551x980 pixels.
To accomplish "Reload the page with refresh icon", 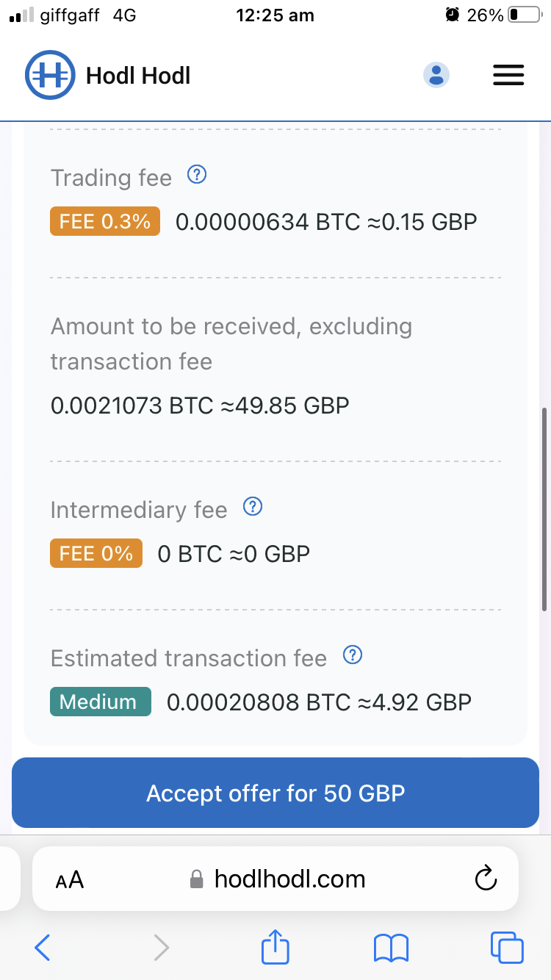I will pyautogui.click(x=486, y=878).
